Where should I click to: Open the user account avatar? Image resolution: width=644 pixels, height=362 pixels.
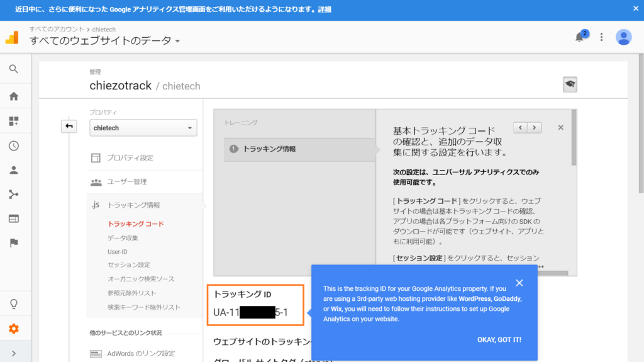[623, 37]
